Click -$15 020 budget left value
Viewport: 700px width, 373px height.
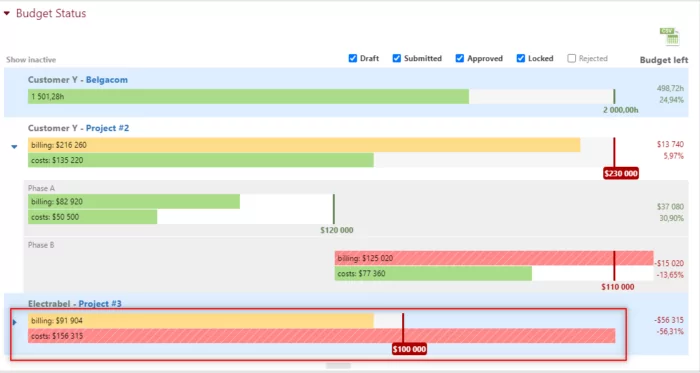pyautogui.click(x=669, y=263)
